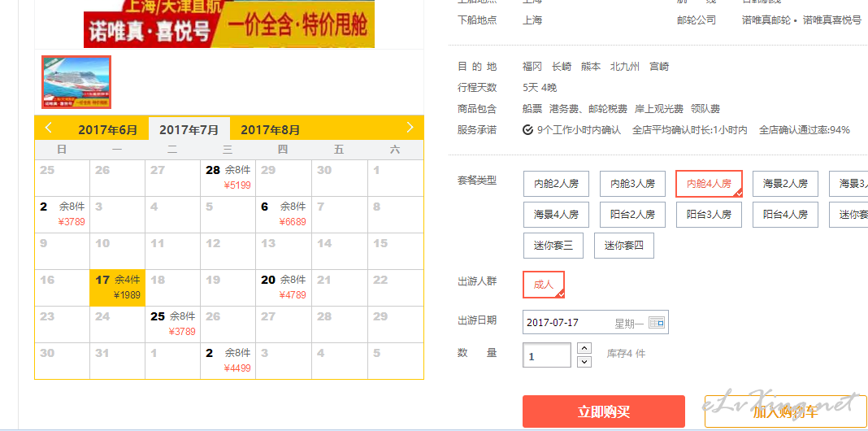This screenshot has height=431, width=868.
Task: Click the 北九州 destination text
Action: click(x=625, y=67)
